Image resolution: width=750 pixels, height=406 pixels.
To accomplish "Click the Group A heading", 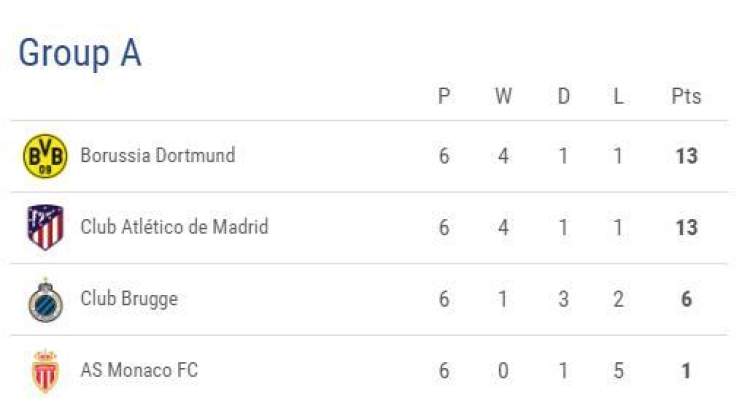I will [80, 53].
